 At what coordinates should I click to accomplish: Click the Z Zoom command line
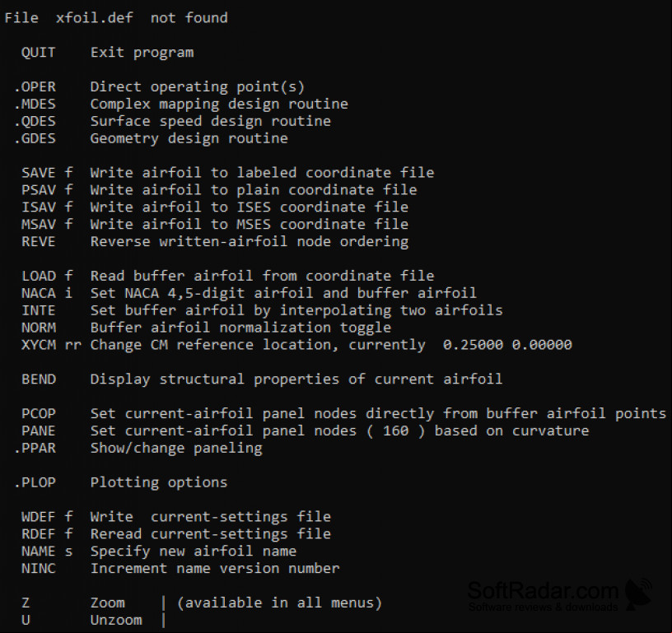(x=202, y=603)
